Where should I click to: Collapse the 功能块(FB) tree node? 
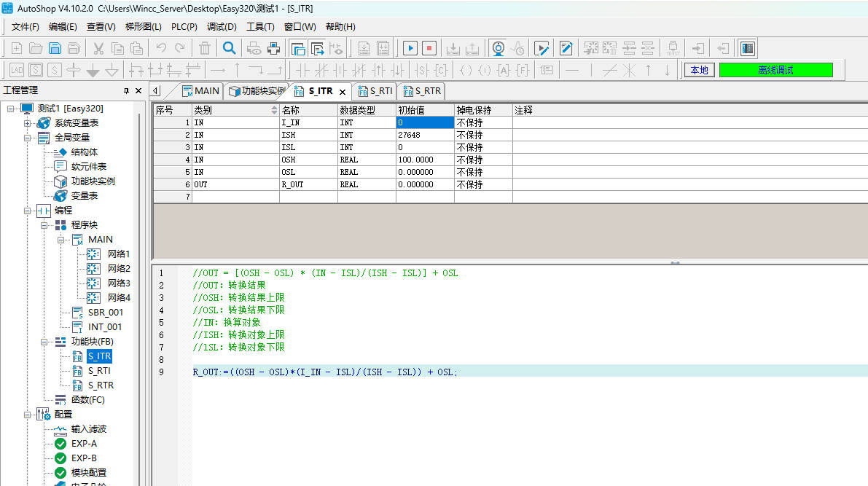[44, 342]
